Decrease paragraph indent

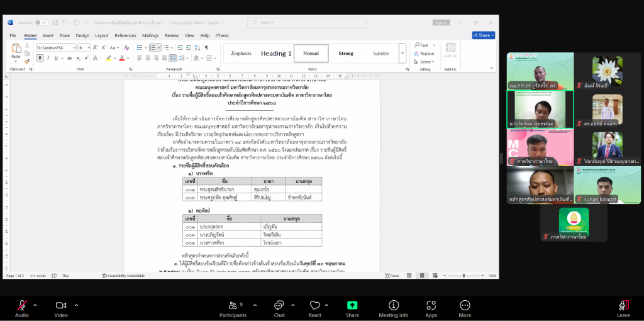180,48
